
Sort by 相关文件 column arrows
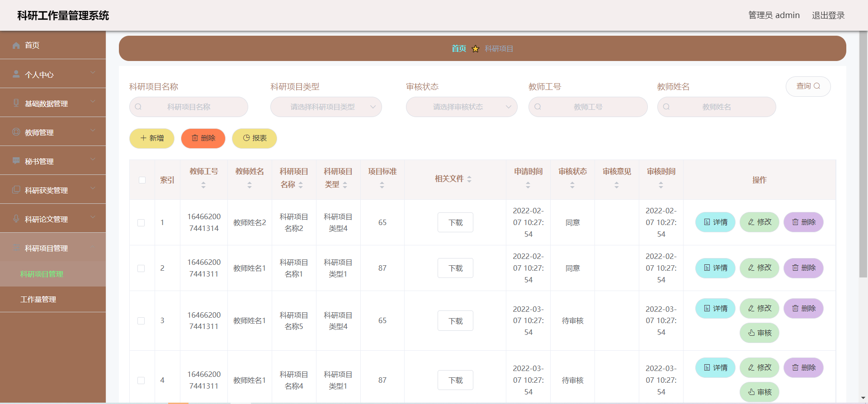[x=469, y=179]
